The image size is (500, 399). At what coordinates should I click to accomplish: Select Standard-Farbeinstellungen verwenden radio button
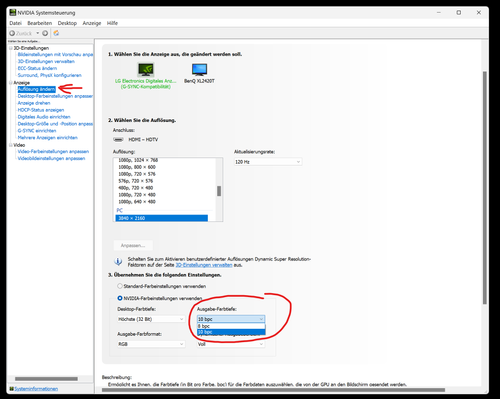[x=120, y=286]
